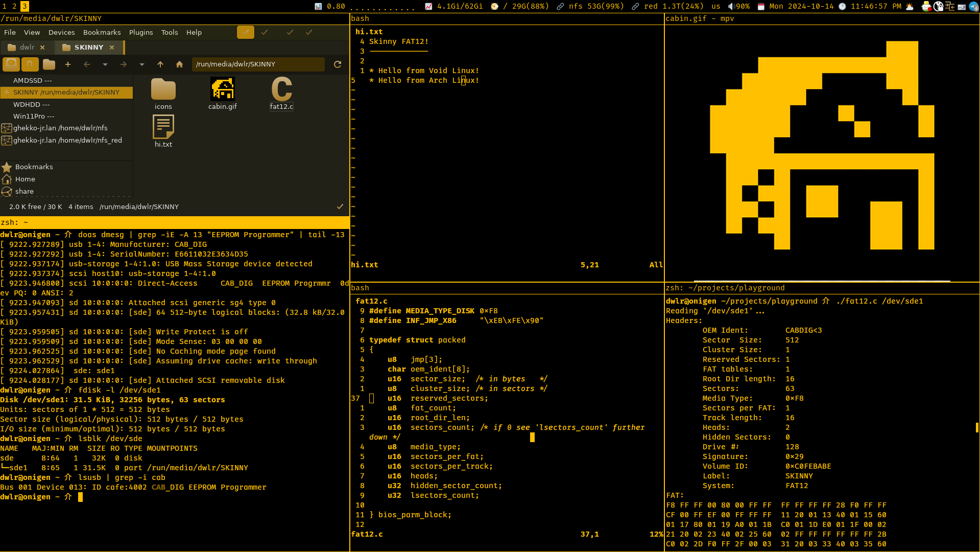Open the View menu

32,32
